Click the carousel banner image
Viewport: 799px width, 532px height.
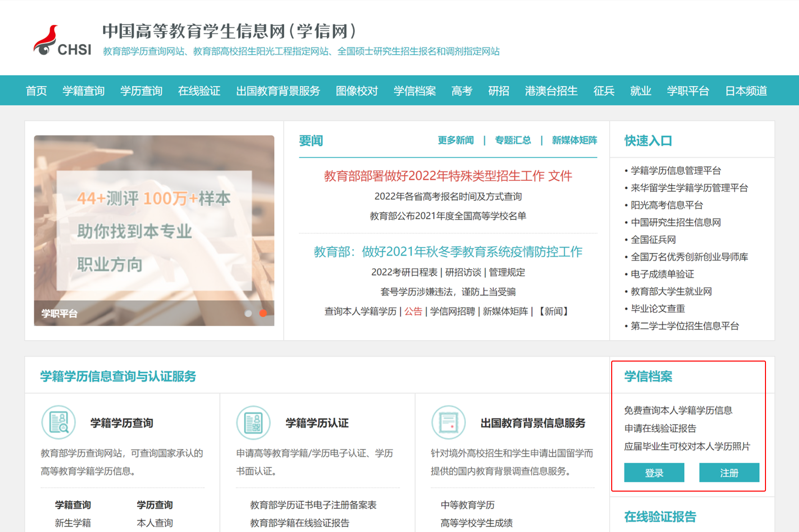pyautogui.click(x=154, y=231)
